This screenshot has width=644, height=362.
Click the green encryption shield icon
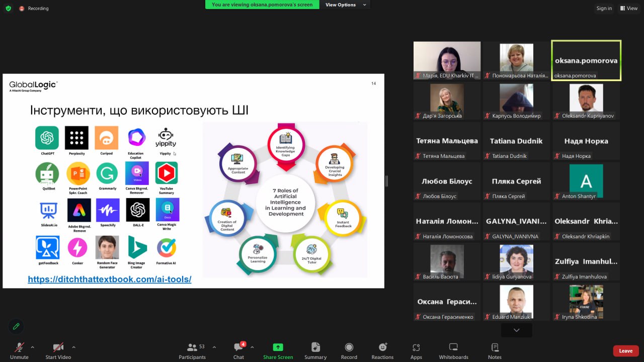8,8
